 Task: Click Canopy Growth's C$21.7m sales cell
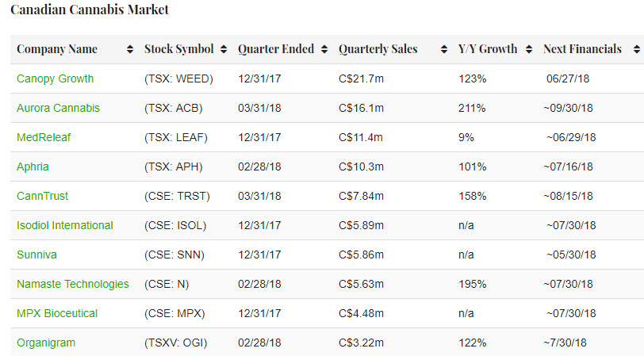tap(361, 78)
